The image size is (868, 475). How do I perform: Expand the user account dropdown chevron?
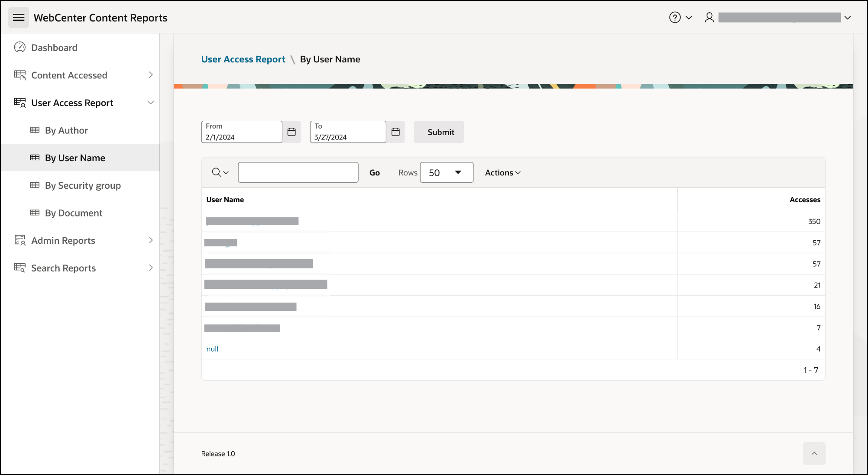[848, 18]
